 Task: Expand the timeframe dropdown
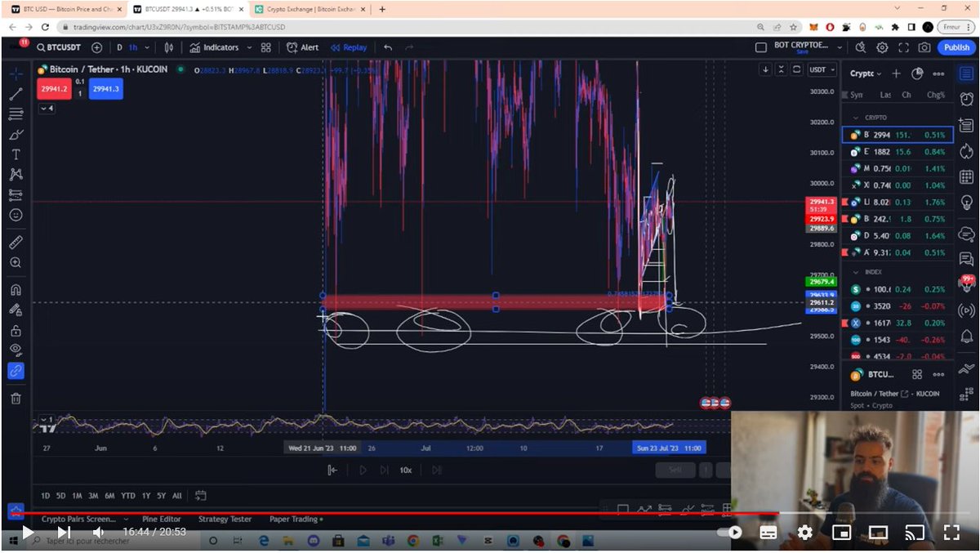[145, 47]
